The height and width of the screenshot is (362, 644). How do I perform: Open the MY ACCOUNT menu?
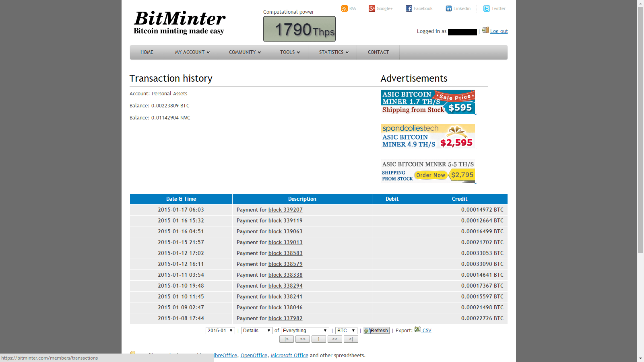(191, 52)
